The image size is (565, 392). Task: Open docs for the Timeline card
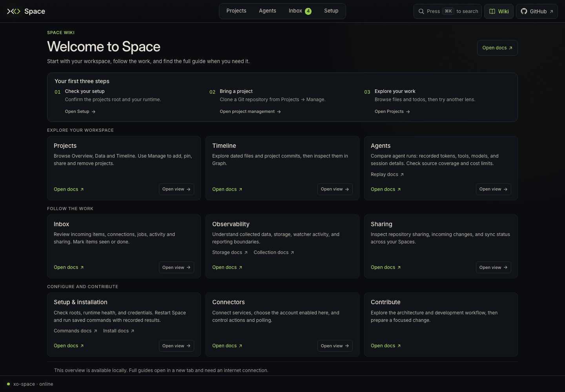tap(227, 189)
